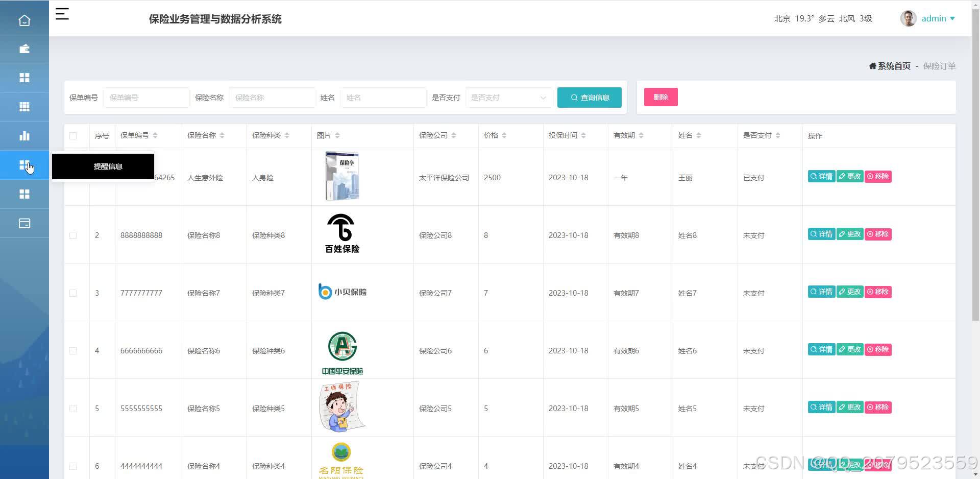
Task: Click the 提醒信息 tooltip menu item
Action: [x=107, y=166]
